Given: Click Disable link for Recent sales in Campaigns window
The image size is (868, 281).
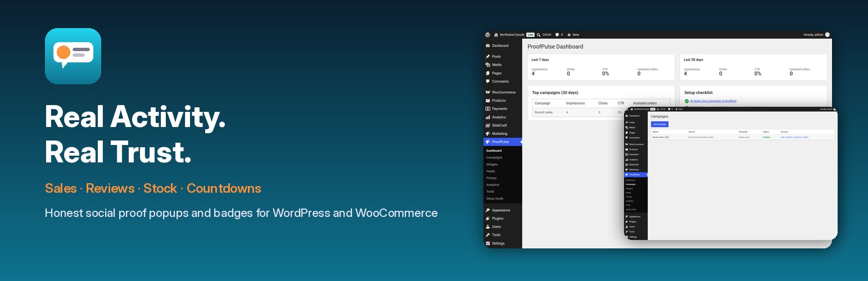Looking at the screenshot, I should 789,137.
